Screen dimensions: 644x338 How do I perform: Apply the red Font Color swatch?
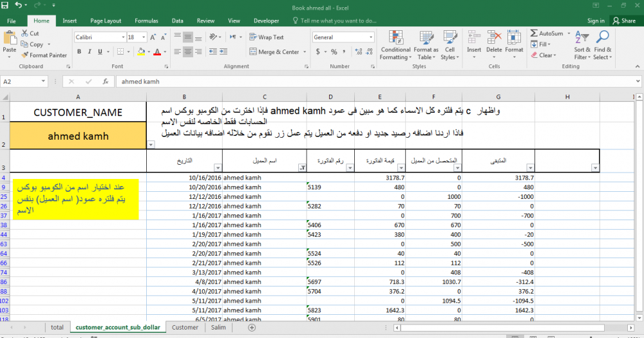(157, 52)
